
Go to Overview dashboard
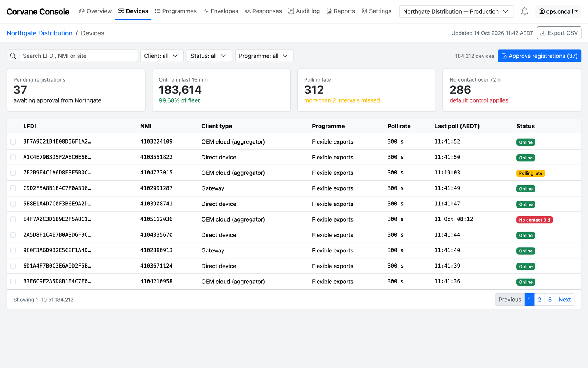(96, 11)
